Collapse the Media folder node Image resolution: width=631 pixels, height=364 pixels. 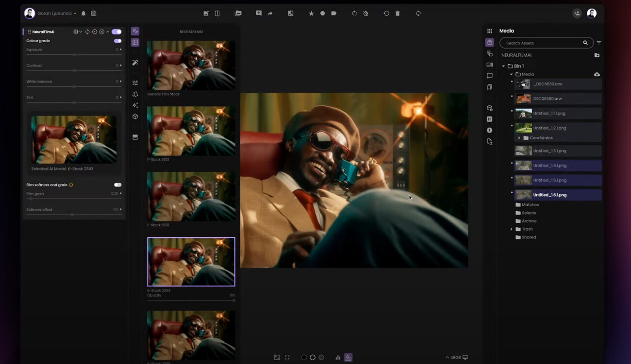click(511, 74)
